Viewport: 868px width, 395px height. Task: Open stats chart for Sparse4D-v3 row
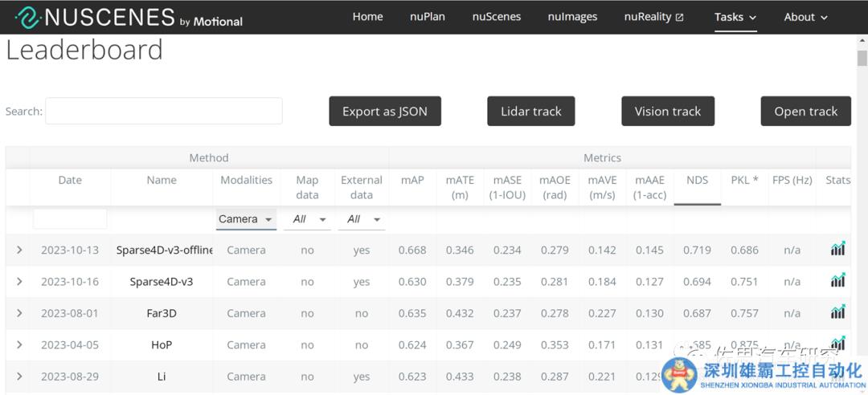pos(837,281)
